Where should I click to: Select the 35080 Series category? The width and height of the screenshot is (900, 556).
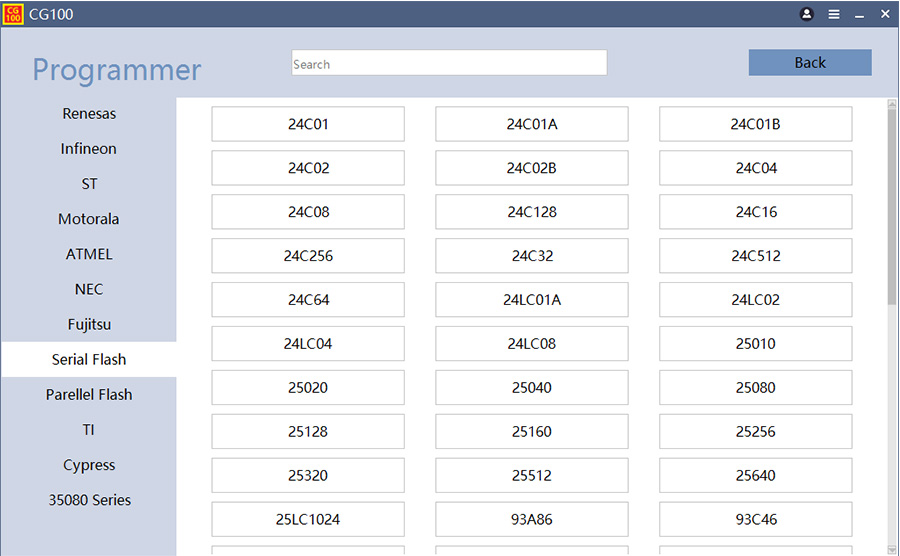[89, 500]
